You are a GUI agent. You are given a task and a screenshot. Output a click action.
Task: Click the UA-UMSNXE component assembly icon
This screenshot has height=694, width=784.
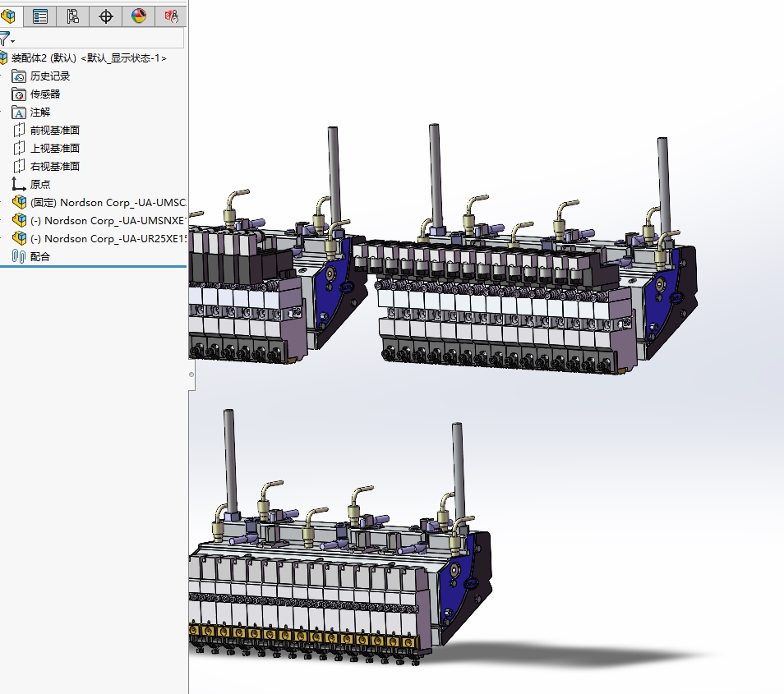19,220
